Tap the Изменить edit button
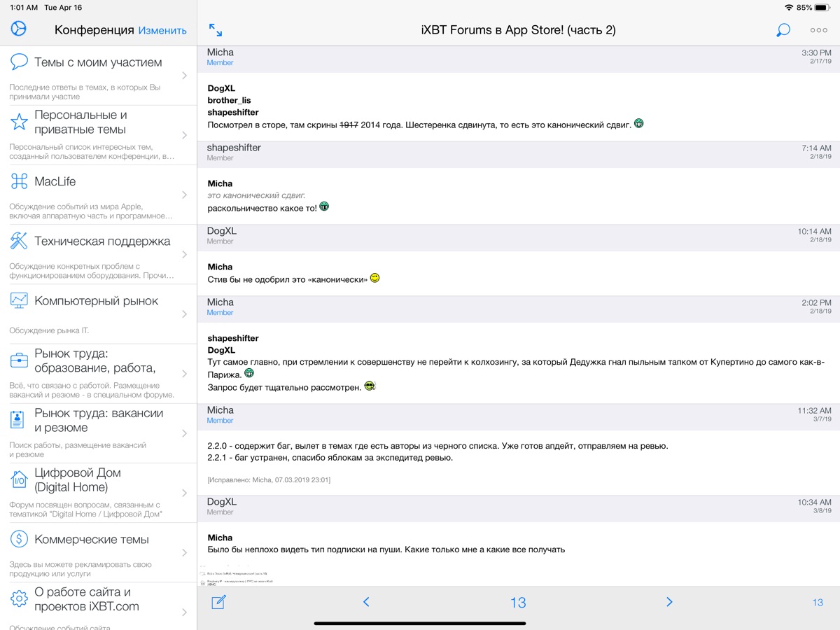The width and height of the screenshot is (840, 630). pos(162,30)
